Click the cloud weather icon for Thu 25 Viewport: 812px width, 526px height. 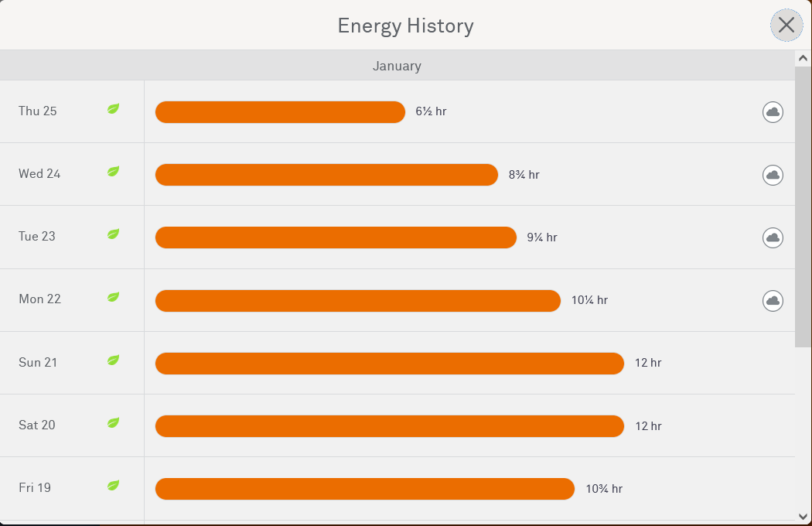click(773, 112)
